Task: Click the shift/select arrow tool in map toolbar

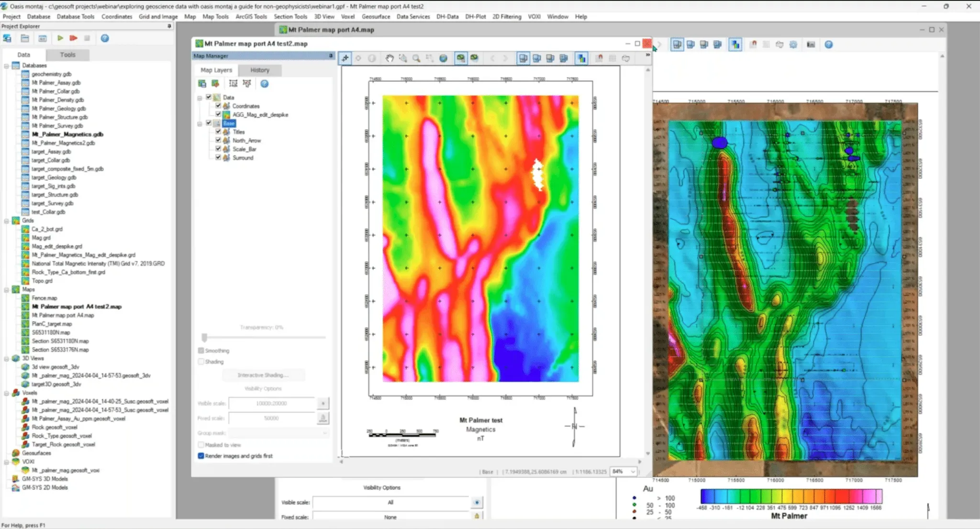Action: [345, 58]
